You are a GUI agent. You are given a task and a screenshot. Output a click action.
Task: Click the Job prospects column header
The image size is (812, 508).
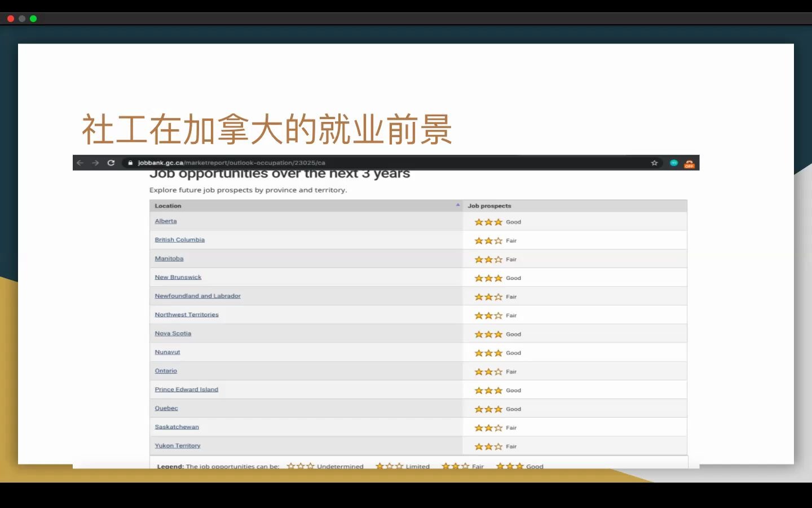pyautogui.click(x=489, y=206)
